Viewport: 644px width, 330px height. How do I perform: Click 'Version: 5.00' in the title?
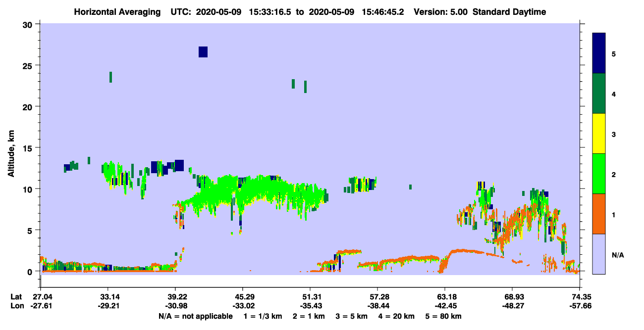441,12
